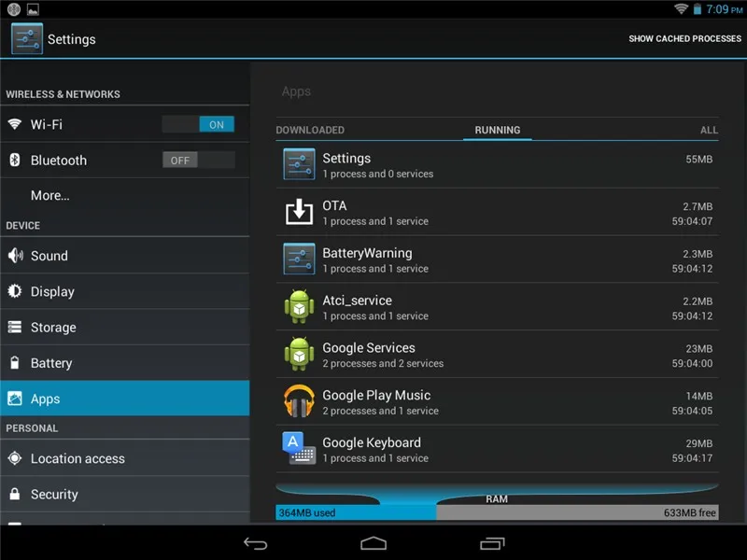Open Storage settings
747x560 pixels.
click(x=125, y=328)
